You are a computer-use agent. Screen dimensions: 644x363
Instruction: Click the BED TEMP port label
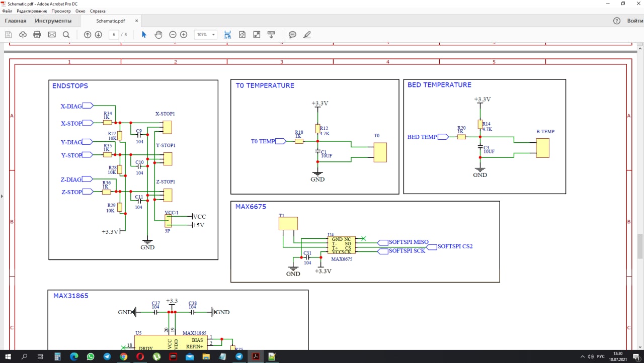pyautogui.click(x=422, y=137)
